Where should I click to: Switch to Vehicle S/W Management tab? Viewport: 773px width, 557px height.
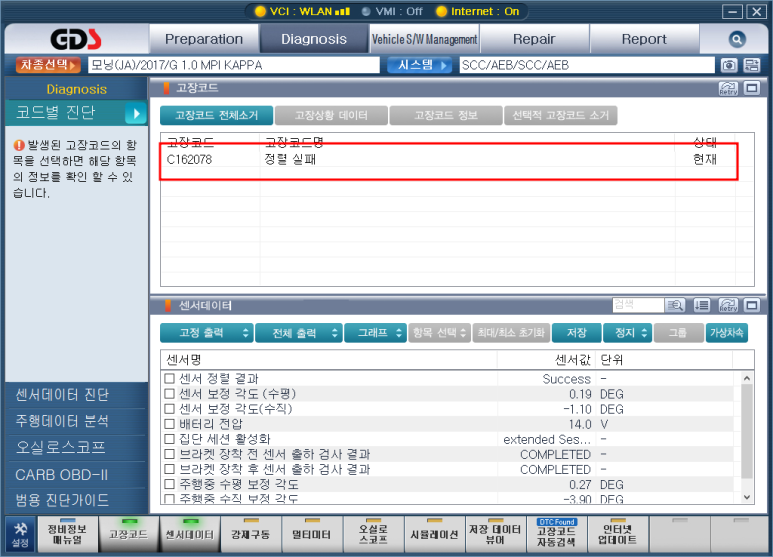point(424,39)
